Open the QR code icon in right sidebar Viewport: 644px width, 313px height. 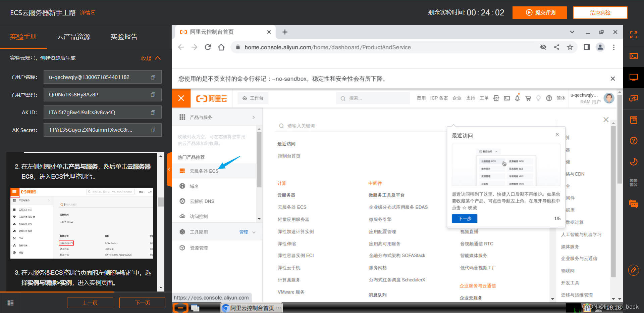[633, 183]
